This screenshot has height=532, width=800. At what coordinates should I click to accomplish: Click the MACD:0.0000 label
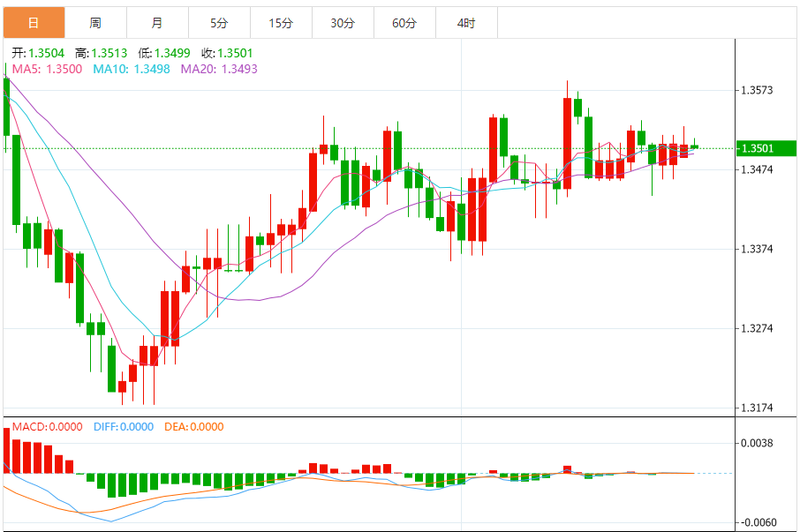47,426
